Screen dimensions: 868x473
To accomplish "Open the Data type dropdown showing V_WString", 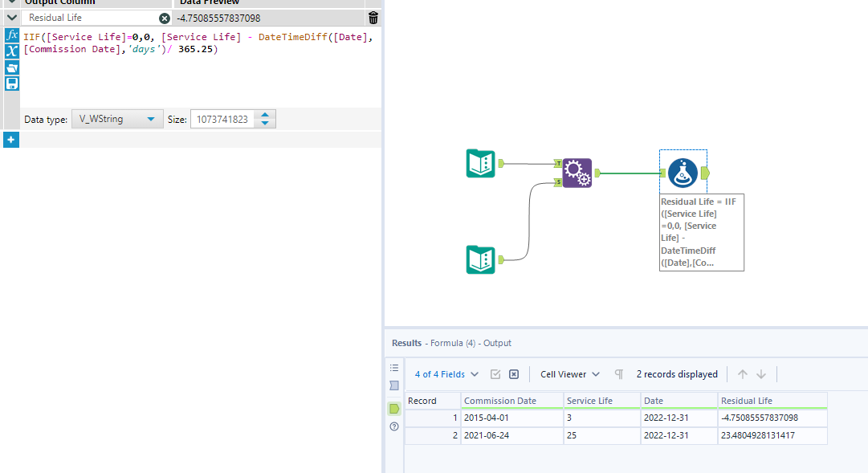I will [x=117, y=117].
